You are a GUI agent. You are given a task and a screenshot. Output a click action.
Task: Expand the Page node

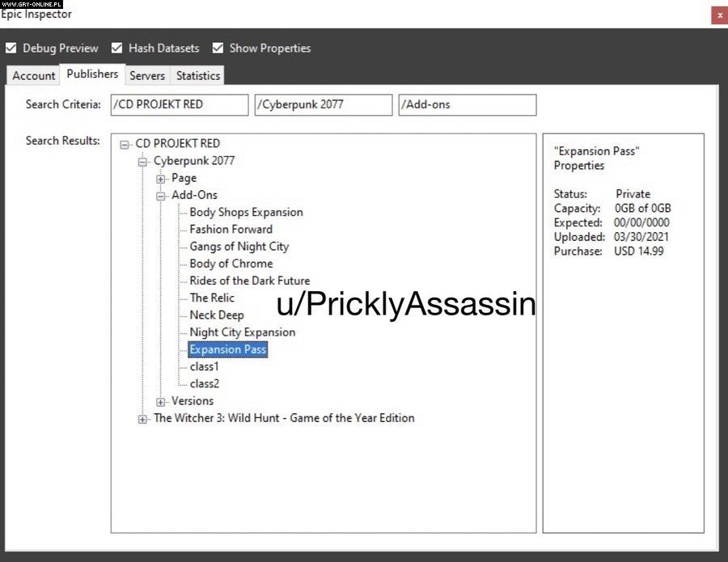click(x=161, y=179)
